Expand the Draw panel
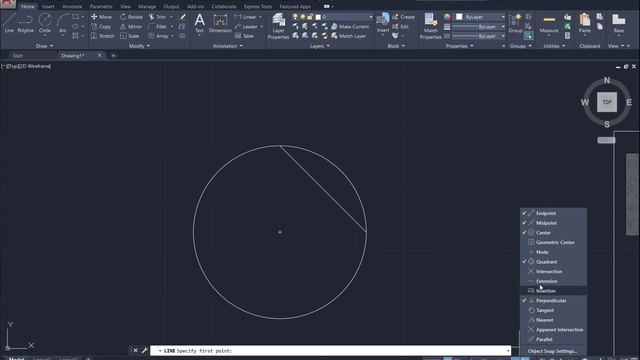Viewport: 640px width, 360px height. 44,46
